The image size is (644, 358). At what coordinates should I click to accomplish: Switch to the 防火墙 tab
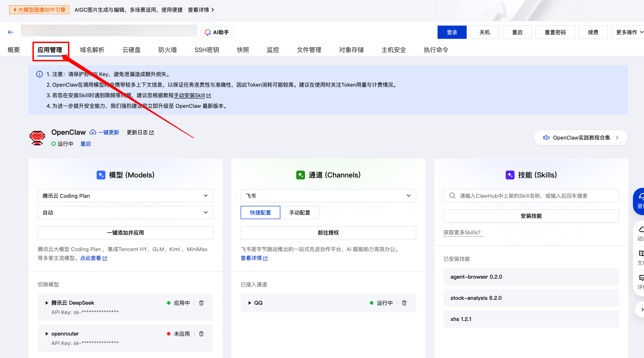tap(167, 50)
